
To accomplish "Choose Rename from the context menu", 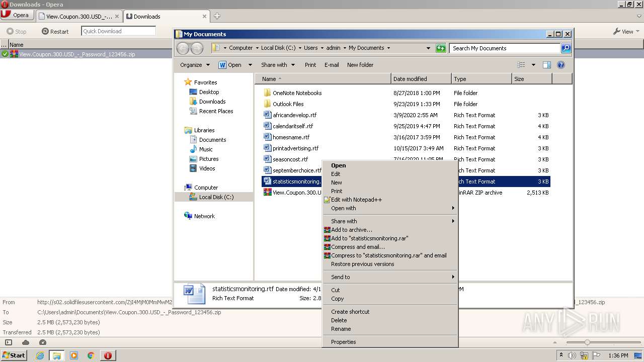I will tap(390, 329).
